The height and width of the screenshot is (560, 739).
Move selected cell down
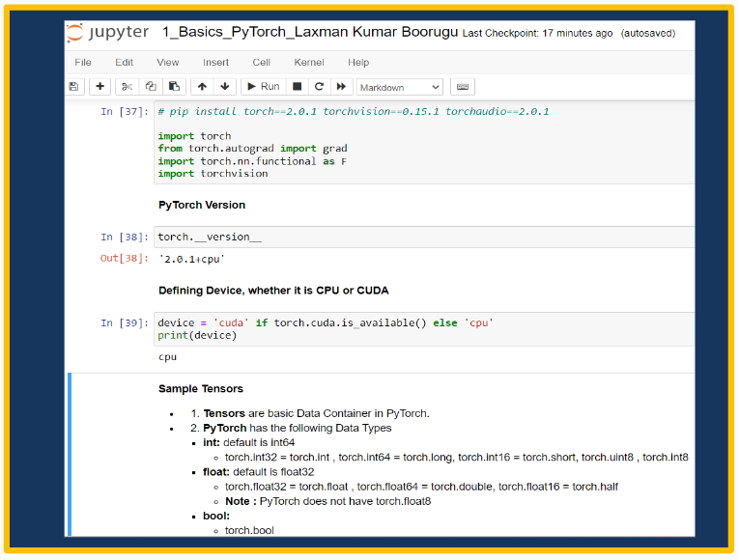(x=225, y=87)
